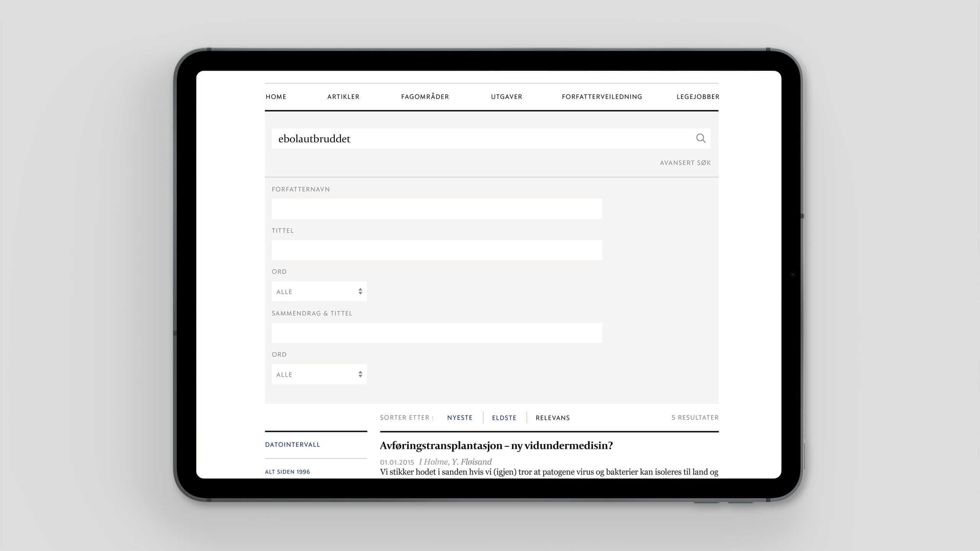Open the HOME navigation item
Image resolution: width=980 pixels, height=551 pixels.
click(276, 97)
